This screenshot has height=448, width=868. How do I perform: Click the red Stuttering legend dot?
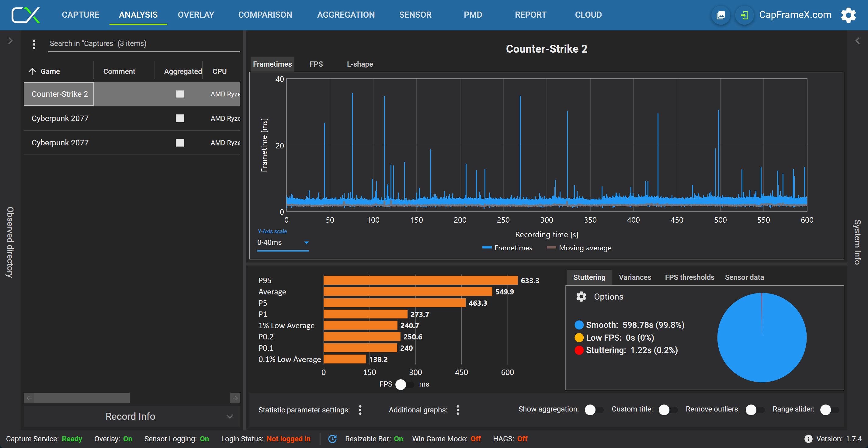[x=579, y=350]
